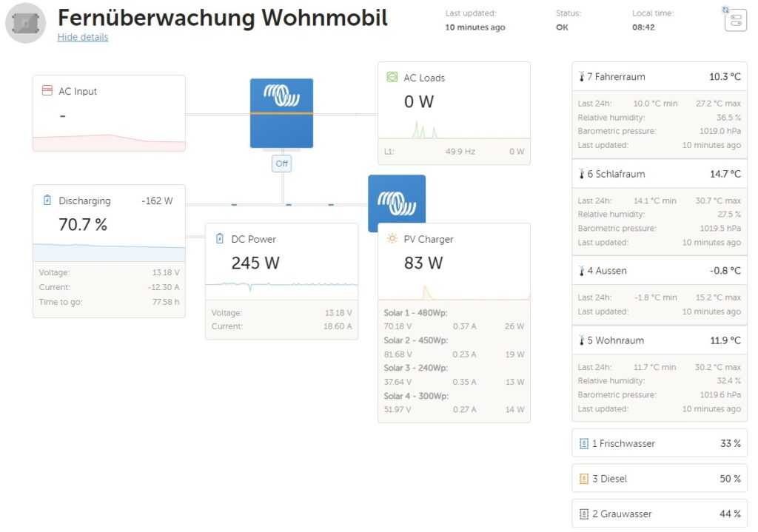Click the upper Victron inverter device tile
Viewport: 758px width, 532px height.
tap(281, 113)
